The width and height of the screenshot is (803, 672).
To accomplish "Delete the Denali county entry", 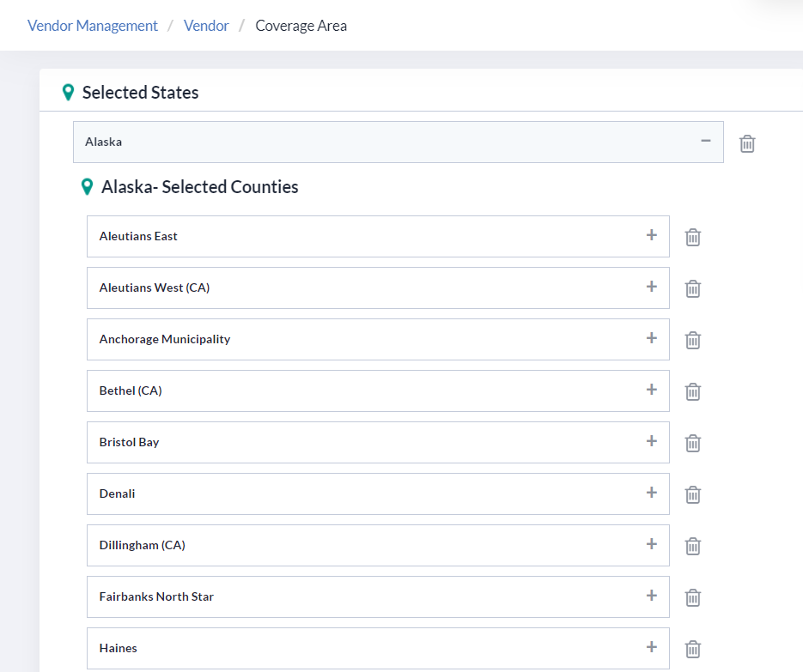I will (692, 494).
